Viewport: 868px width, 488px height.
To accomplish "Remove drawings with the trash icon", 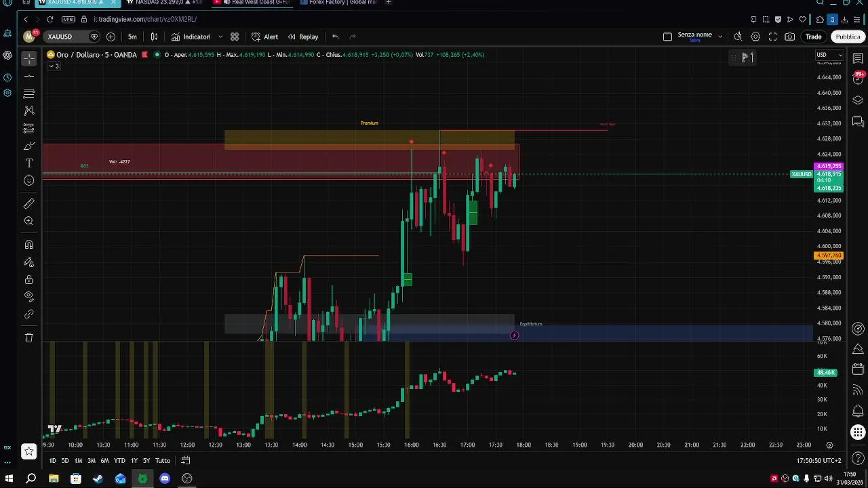I will (x=28, y=338).
